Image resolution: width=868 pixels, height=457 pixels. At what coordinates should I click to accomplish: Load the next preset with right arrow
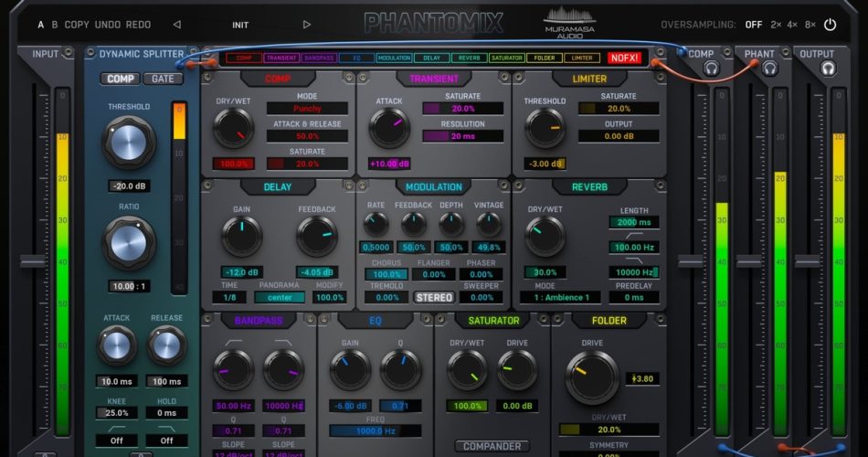pyautogui.click(x=307, y=25)
